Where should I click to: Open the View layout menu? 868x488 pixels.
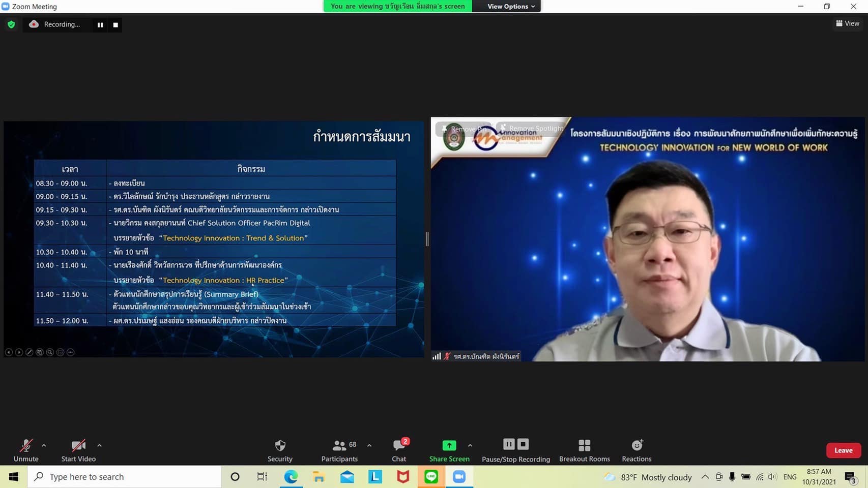[847, 23]
